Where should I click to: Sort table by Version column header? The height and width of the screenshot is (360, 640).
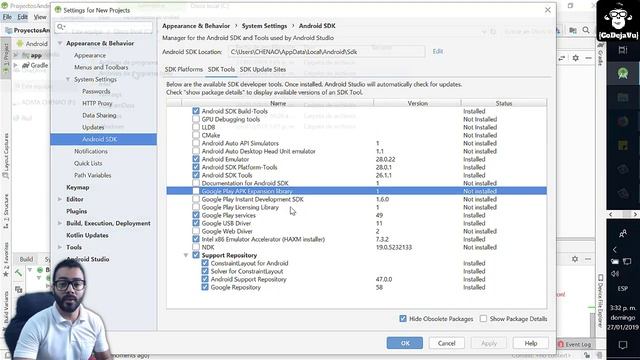pos(417,103)
